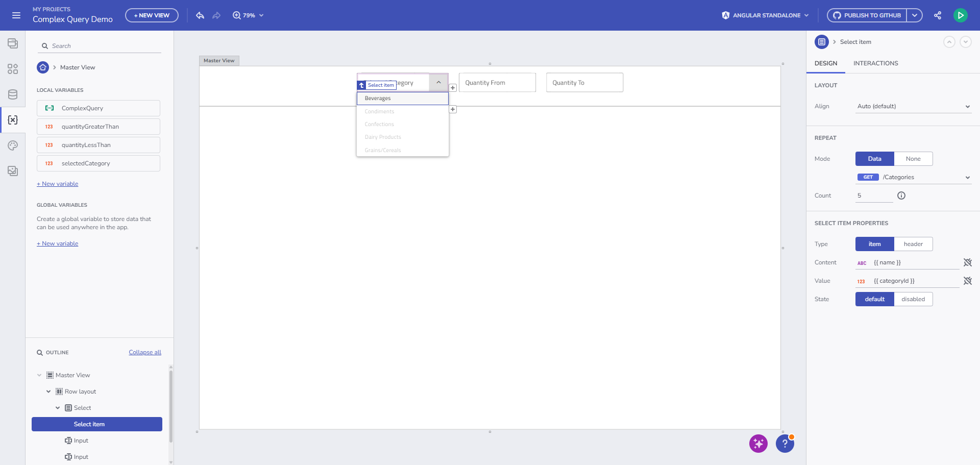Viewport: 980px width, 465px height.
Task: Set State to disabled
Action: click(913, 299)
